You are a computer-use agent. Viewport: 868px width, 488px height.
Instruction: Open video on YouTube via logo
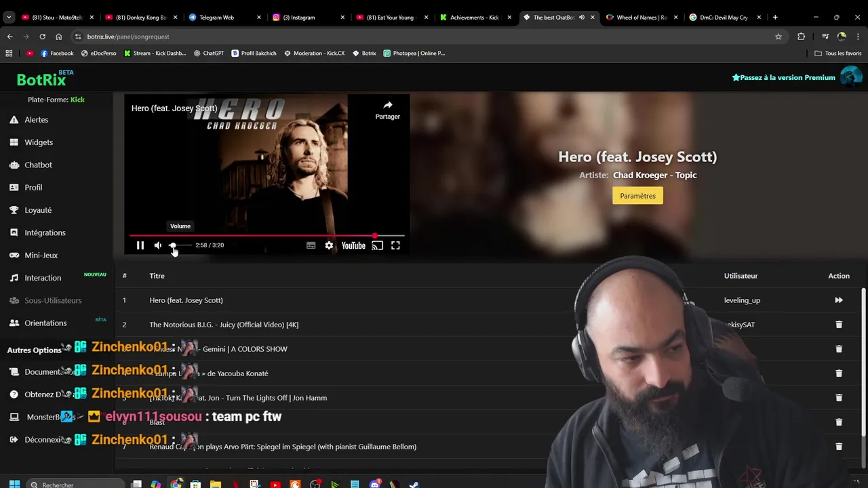(x=353, y=245)
